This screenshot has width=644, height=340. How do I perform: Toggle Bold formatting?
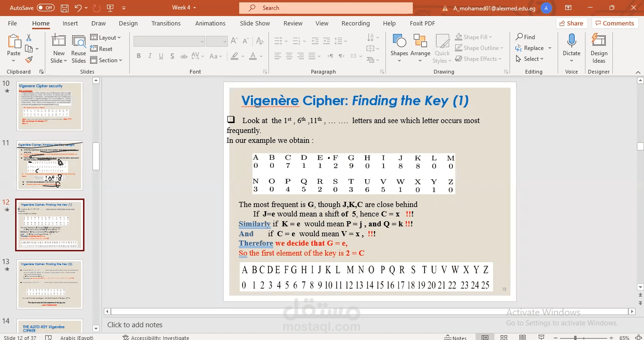[x=139, y=56]
